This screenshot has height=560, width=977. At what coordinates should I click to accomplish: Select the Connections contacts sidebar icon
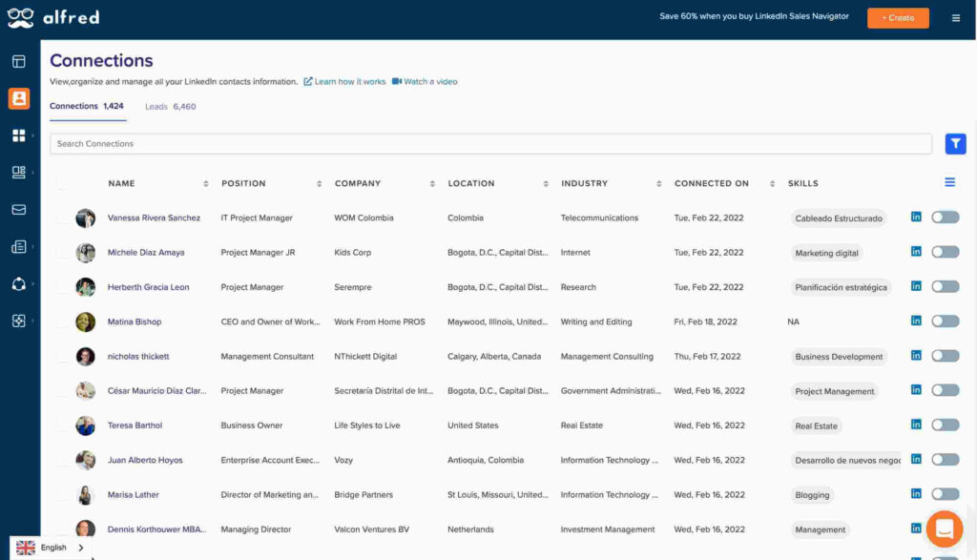pos(19,98)
